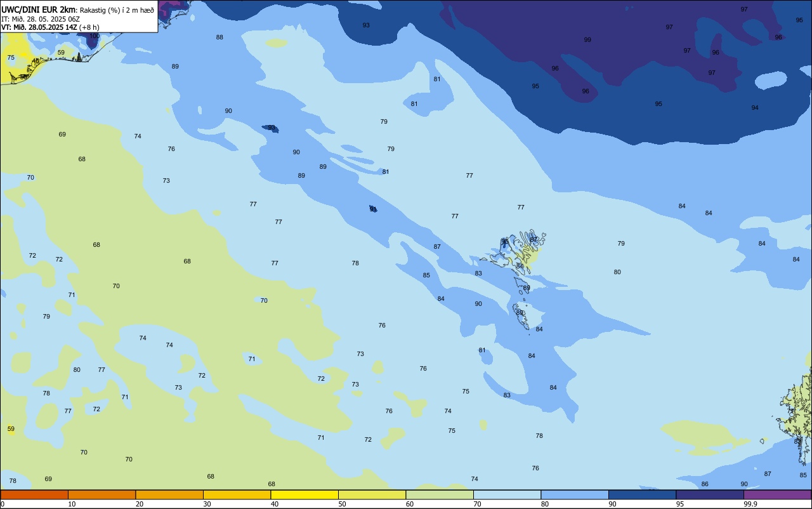This screenshot has width=812, height=509.
Task: Click the legend tick label '40'
Action: coord(274,504)
